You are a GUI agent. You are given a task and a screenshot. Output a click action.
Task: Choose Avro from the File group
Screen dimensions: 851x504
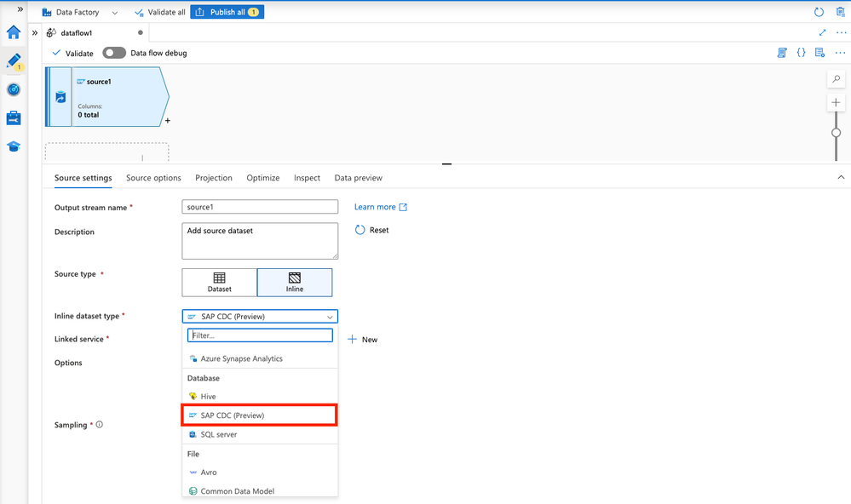(260, 472)
